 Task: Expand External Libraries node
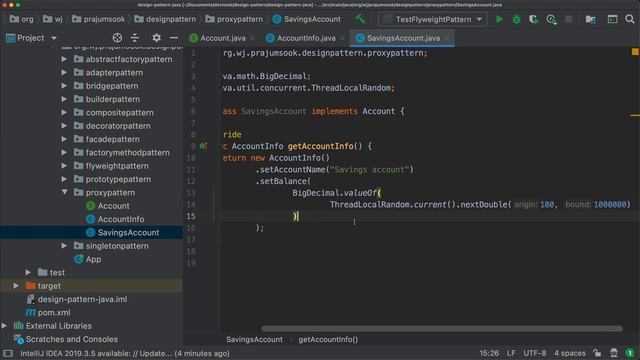4,326
